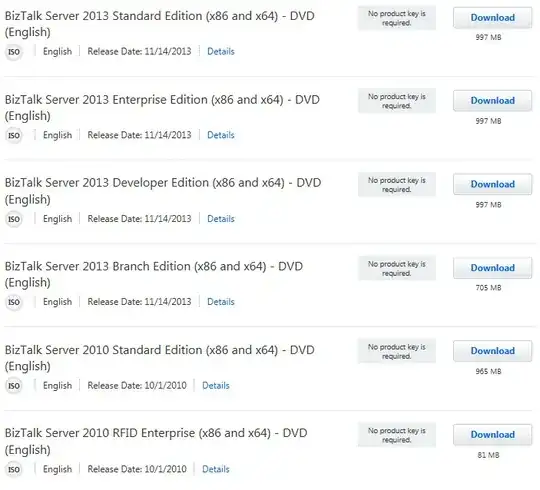Image resolution: width=540 pixels, height=490 pixels.
Task: Open Details for BizTalk 2010 Standard Edition
Action: tap(216, 386)
